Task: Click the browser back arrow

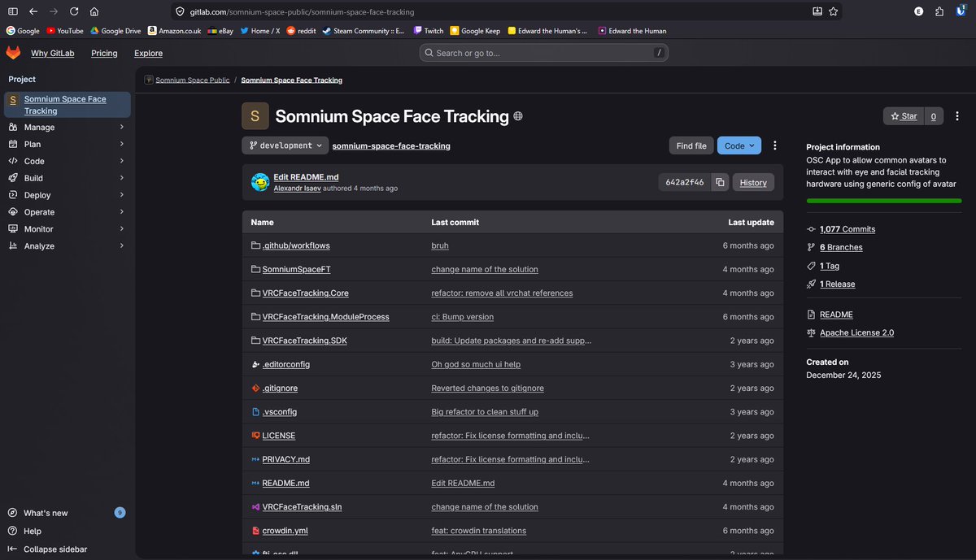Action: tap(33, 12)
